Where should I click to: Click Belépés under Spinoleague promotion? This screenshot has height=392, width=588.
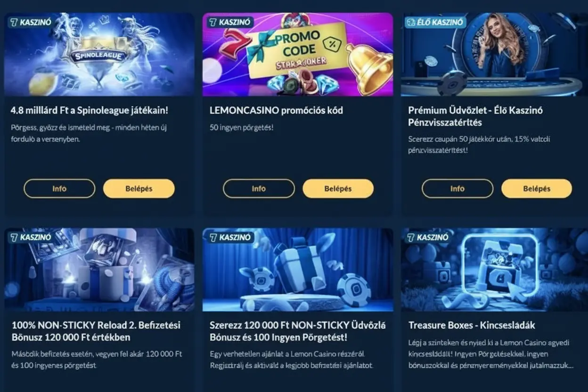click(x=139, y=188)
